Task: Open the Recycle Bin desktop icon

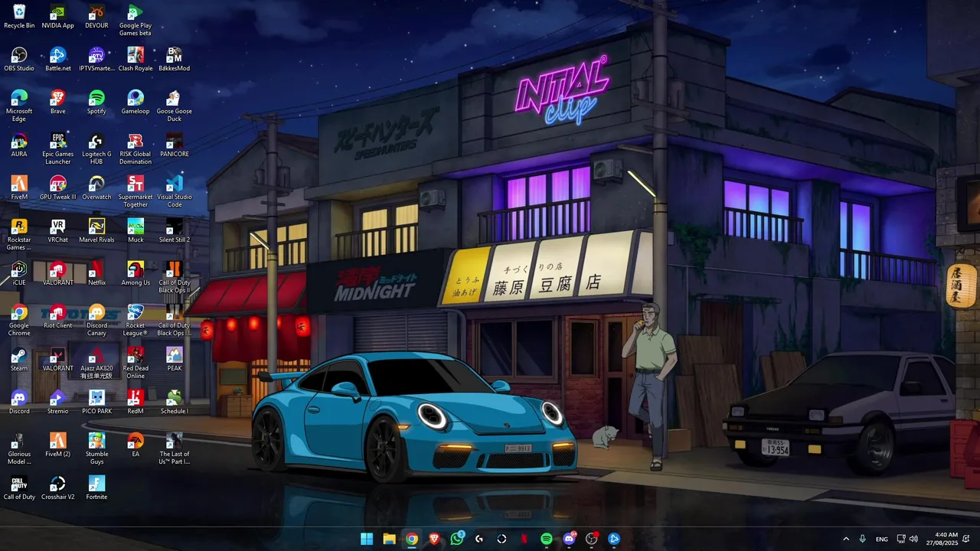Action: point(19,16)
